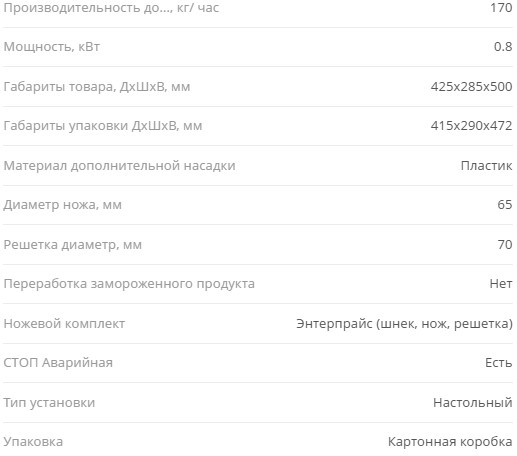Select the value 170
Image resolution: width=517 pixels, height=456 pixels.
pos(501,8)
